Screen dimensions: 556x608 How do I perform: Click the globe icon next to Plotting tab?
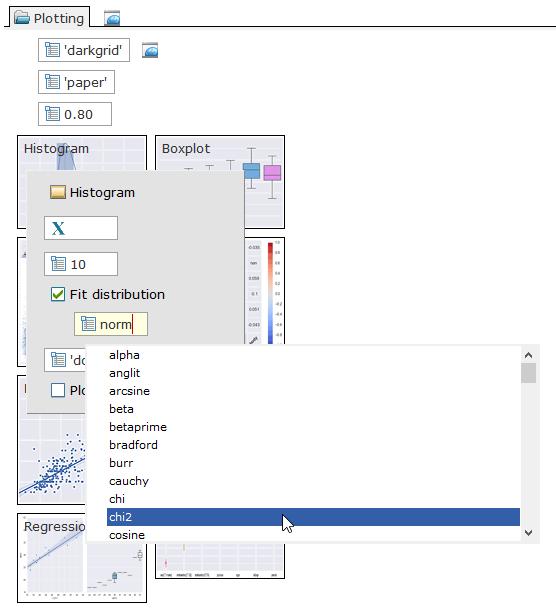coord(112,18)
